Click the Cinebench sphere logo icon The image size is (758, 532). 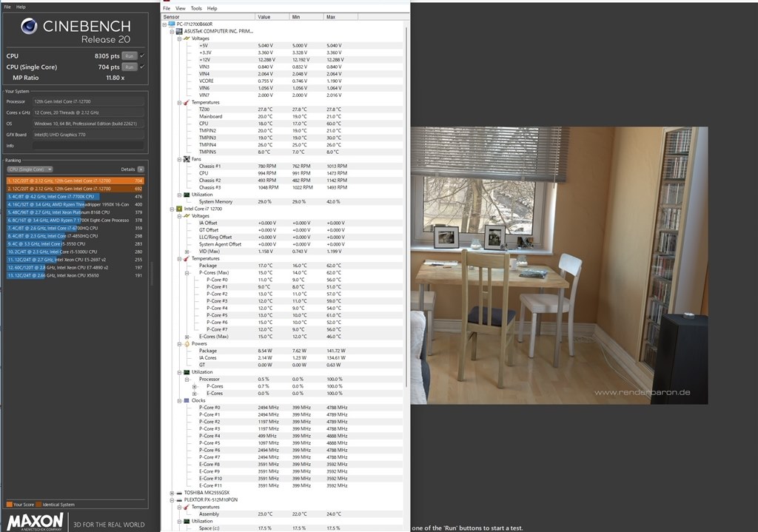29,26
